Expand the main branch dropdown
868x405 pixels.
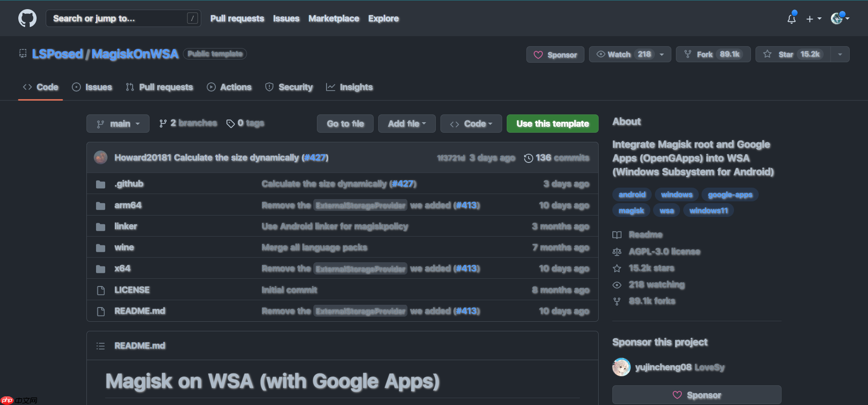point(118,124)
